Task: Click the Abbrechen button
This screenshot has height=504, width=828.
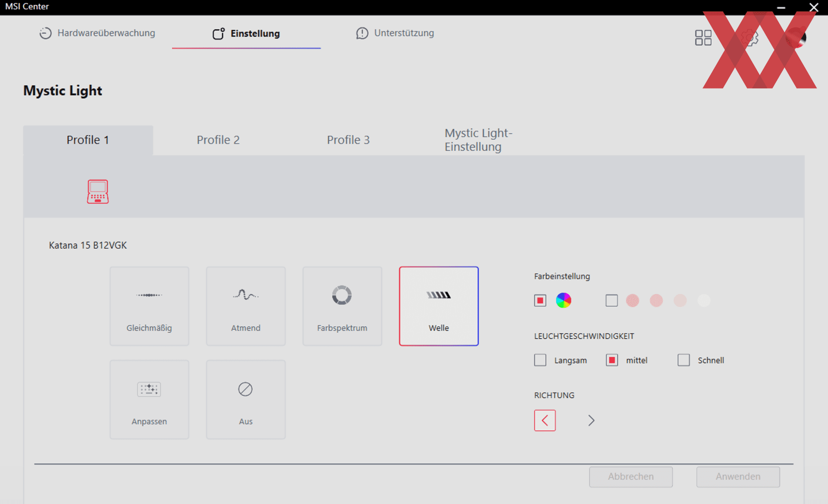Action: [x=630, y=477]
